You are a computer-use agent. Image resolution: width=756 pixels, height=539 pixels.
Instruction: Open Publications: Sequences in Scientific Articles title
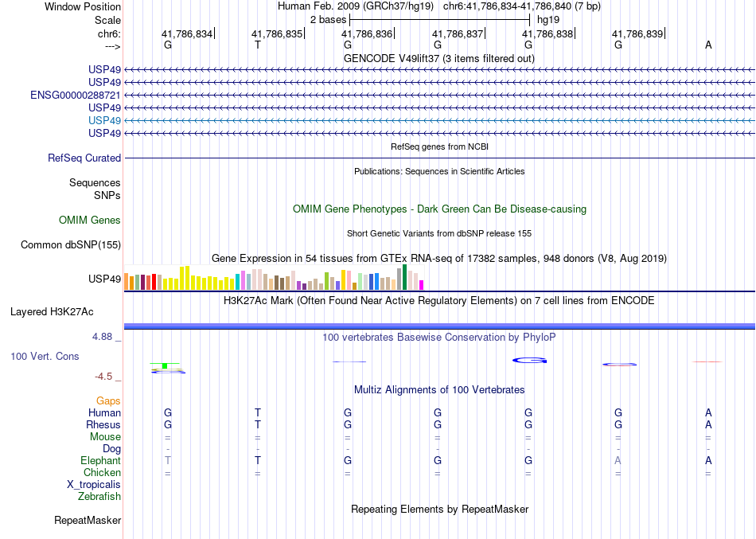coord(439,171)
